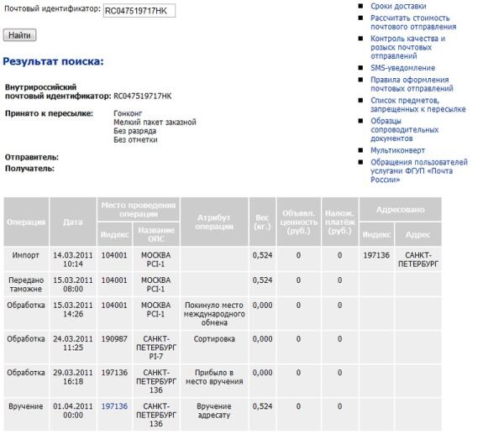Click the Операция column header
This screenshot has height=434, width=504.
pos(26,222)
